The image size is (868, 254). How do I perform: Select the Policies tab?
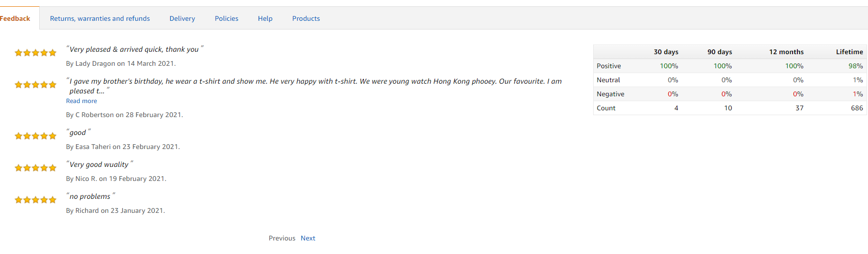coord(226,18)
